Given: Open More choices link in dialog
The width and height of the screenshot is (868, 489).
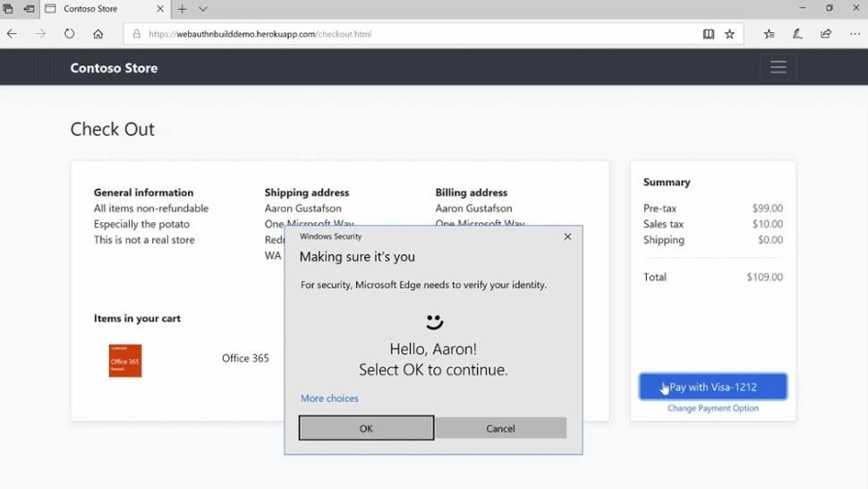Looking at the screenshot, I should (x=329, y=399).
